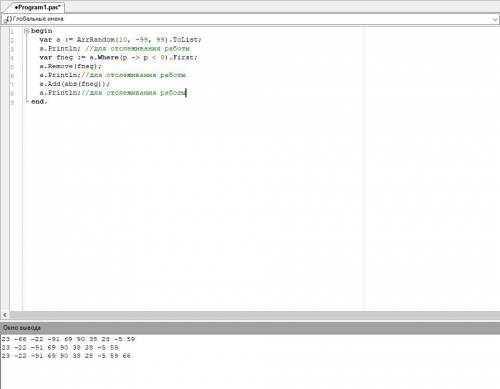The width and height of the screenshot is (500, 389).
Task: Open the Глобальные имена dropdown list
Action: pos(250,19)
